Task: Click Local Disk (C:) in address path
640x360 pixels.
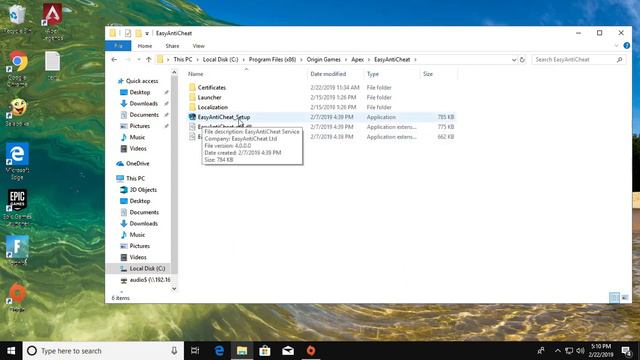Action: click(x=220, y=60)
